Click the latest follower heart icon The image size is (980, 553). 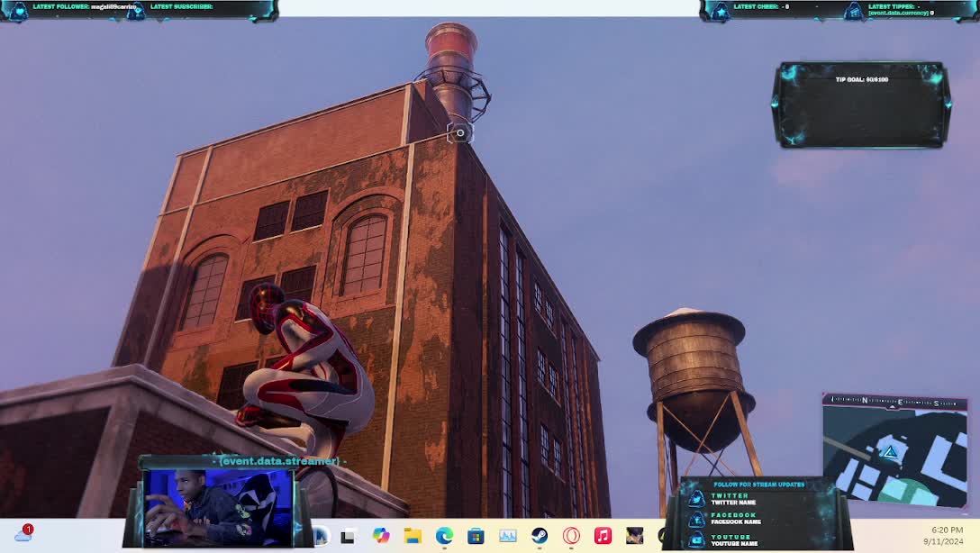pyautogui.click(x=17, y=11)
